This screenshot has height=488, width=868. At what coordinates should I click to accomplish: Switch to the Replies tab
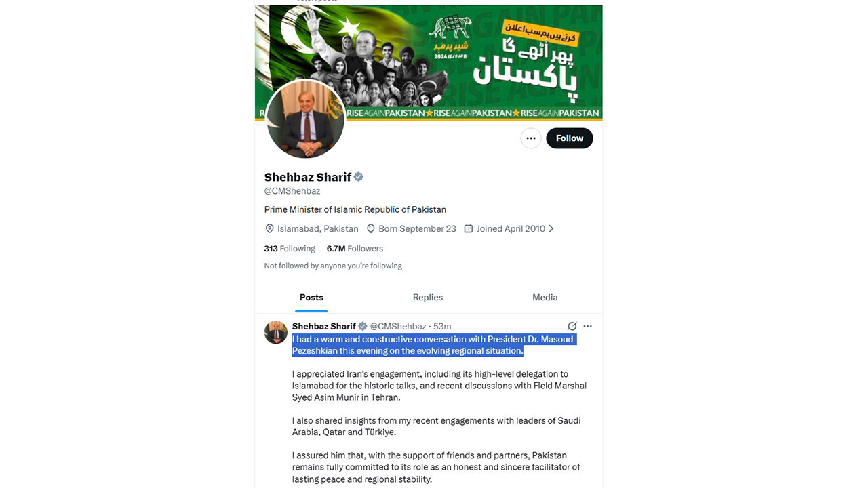point(428,298)
